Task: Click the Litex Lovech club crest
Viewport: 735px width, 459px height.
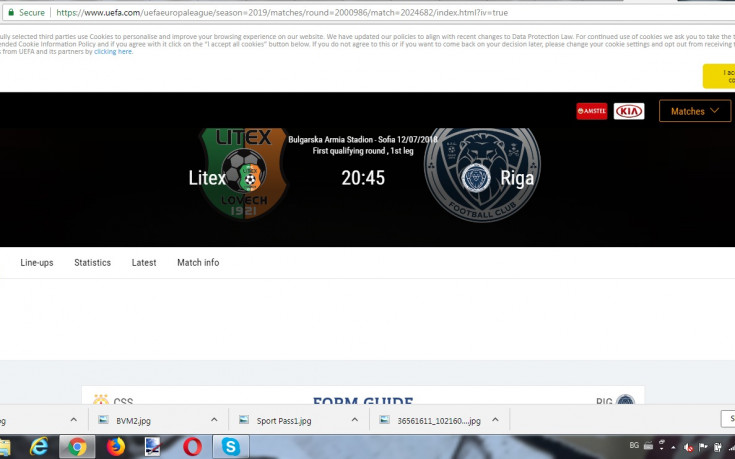Action: coord(243,173)
